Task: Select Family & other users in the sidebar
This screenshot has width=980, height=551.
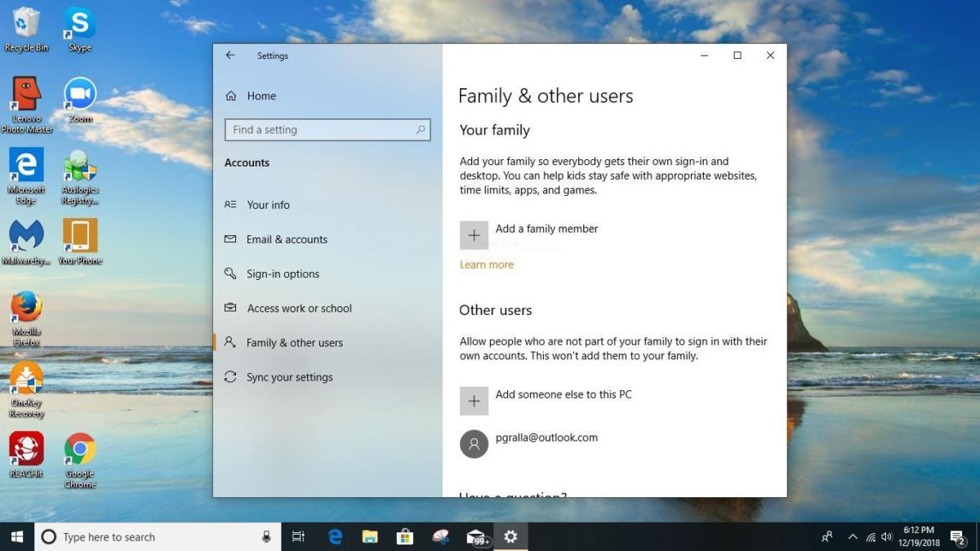Action: pos(295,342)
